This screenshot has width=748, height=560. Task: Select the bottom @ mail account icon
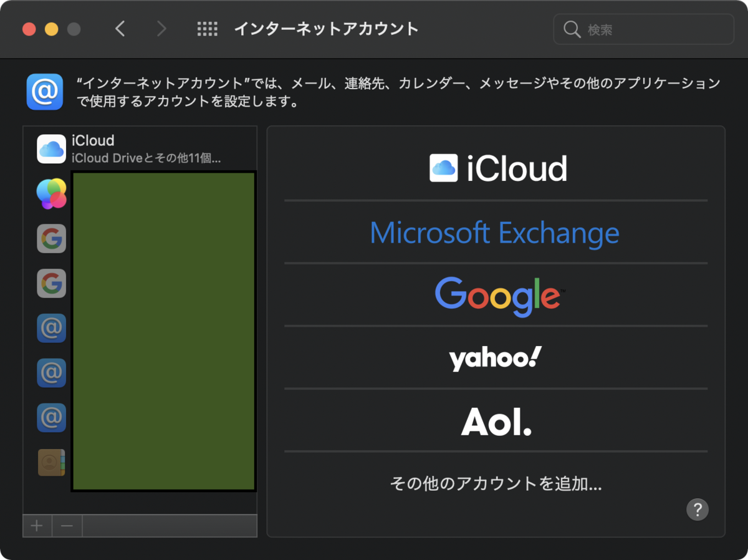52,418
